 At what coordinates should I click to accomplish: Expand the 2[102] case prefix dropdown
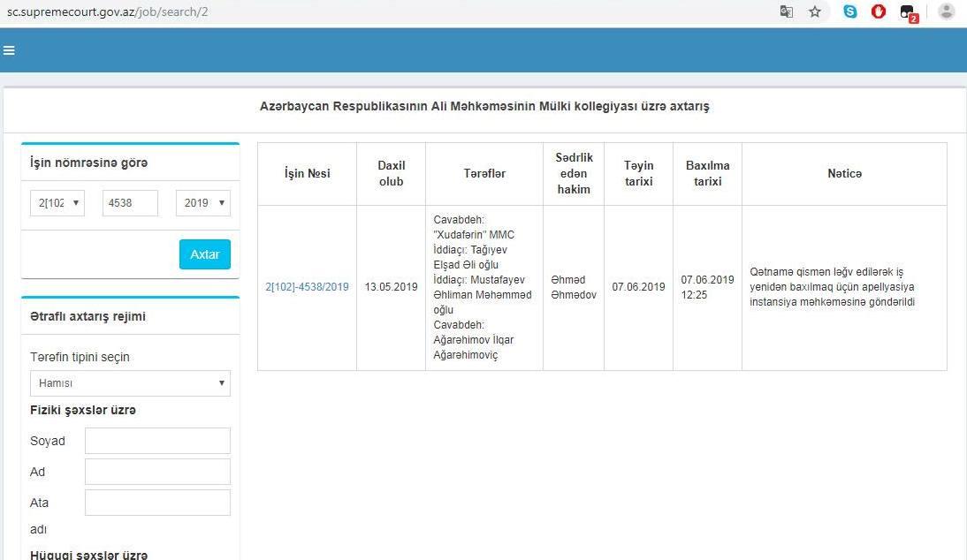click(x=57, y=203)
